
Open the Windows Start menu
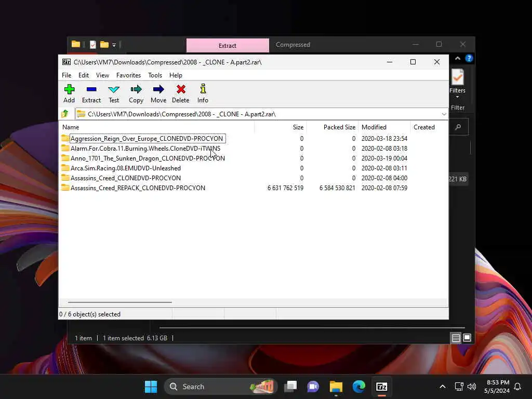151,387
